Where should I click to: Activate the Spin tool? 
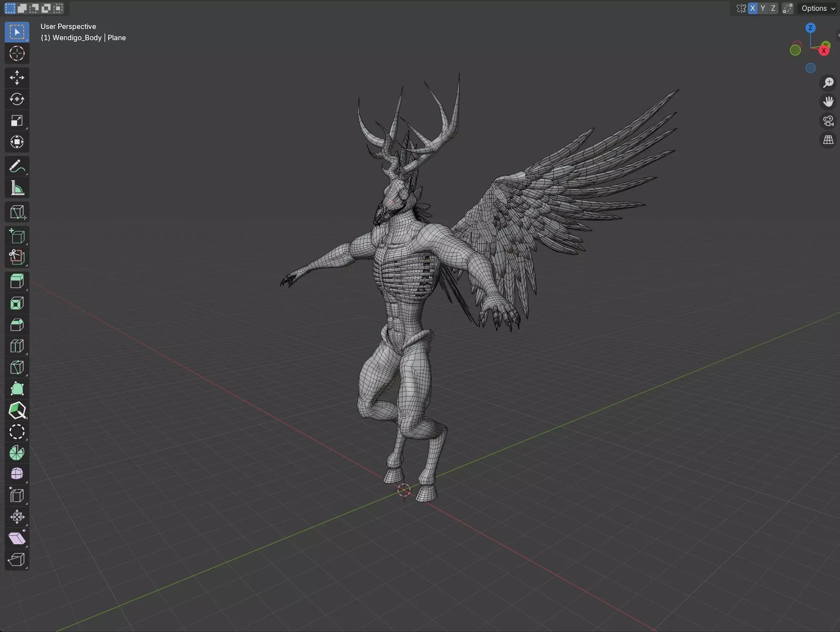click(17, 453)
